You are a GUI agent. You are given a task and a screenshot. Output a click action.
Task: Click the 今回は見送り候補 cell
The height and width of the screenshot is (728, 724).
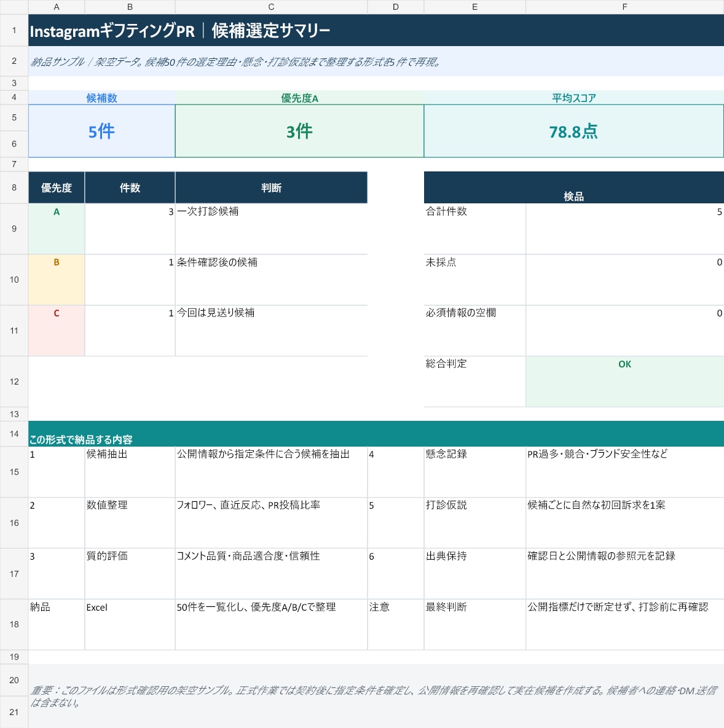[x=271, y=331]
